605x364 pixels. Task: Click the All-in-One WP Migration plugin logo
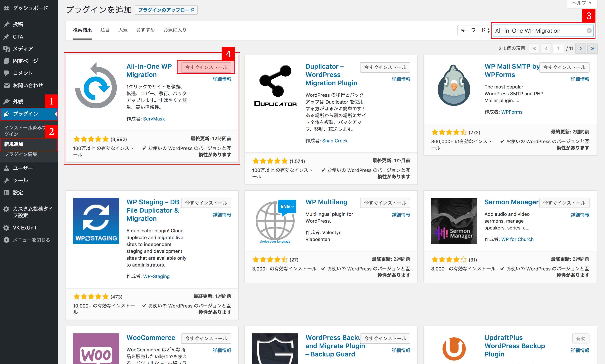coord(96,85)
